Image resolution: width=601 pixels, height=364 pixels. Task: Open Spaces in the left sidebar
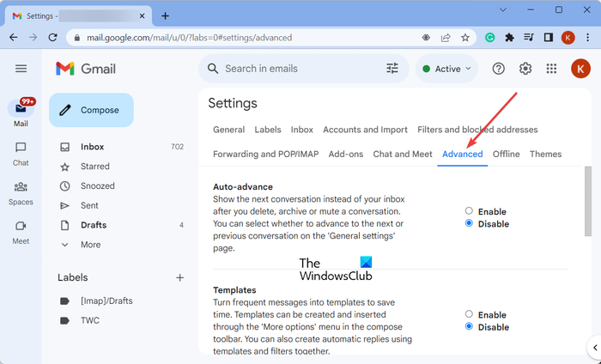pos(21,192)
